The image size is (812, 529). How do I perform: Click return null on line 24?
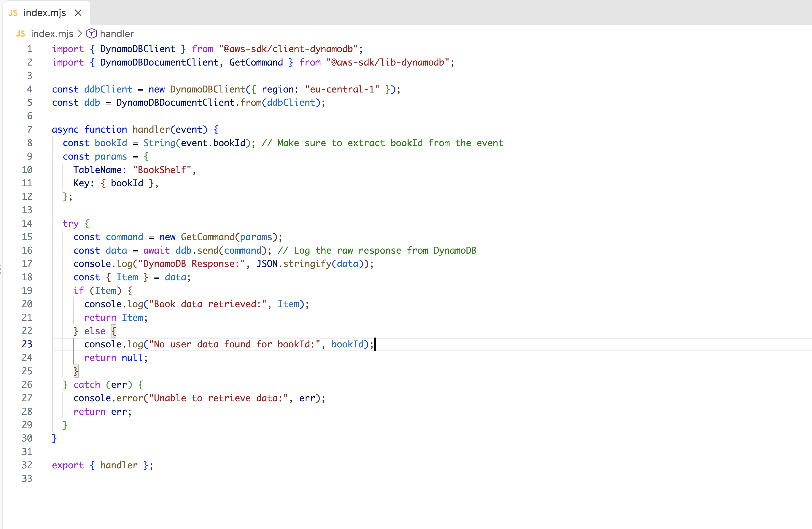114,358
